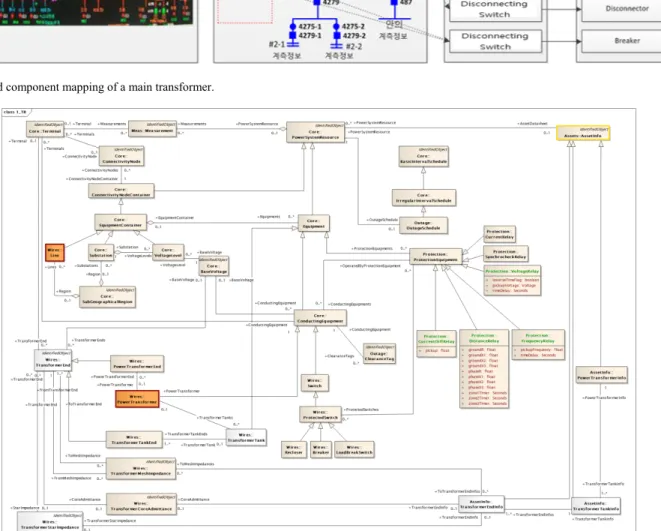Click the Protection::FrequencyRelay header
Screen dimensions: 661x531
click(538, 338)
